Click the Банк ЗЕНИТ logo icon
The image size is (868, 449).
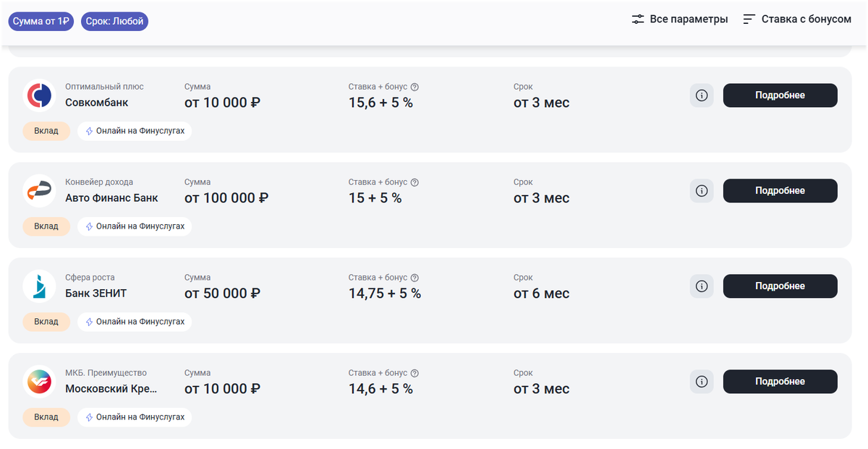click(39, 286)
